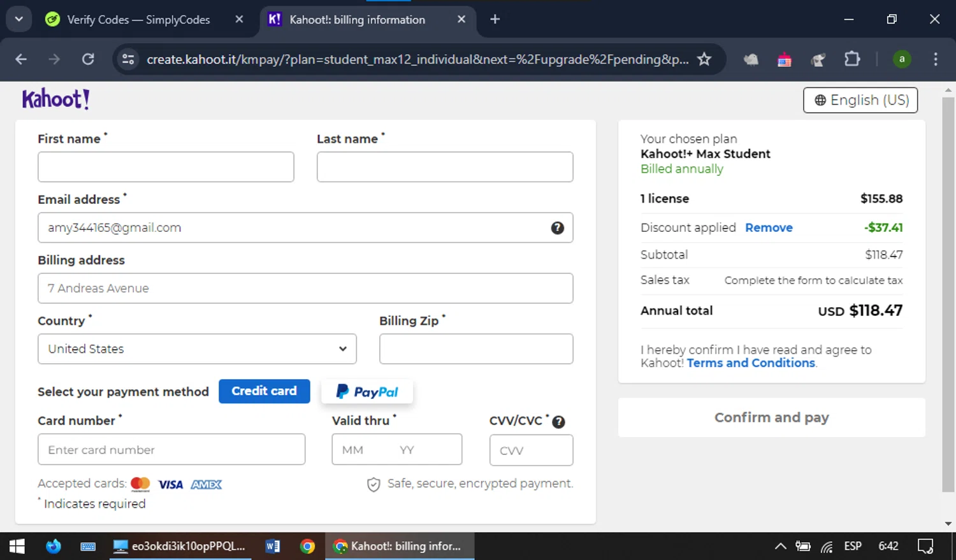
Task: Open the English (US) language selector
Action: click(860, 100)
